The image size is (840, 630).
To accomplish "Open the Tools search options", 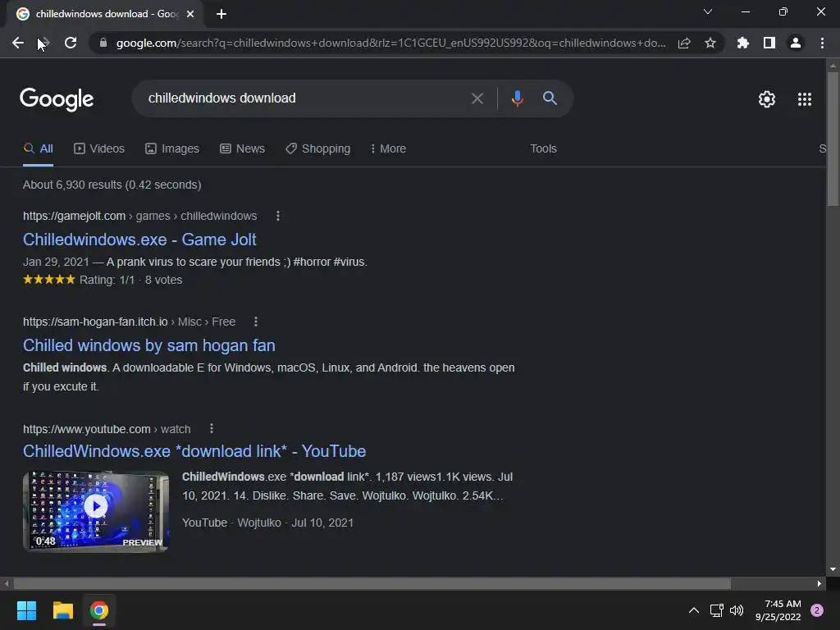I will click(543, 148).
